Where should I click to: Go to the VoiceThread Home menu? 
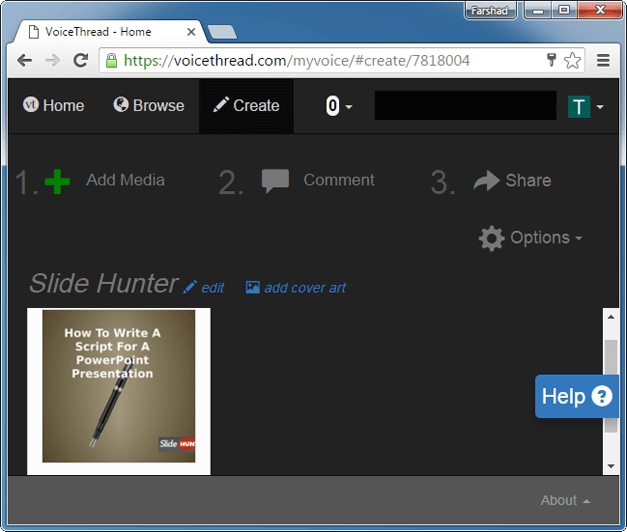coord(54,106)
